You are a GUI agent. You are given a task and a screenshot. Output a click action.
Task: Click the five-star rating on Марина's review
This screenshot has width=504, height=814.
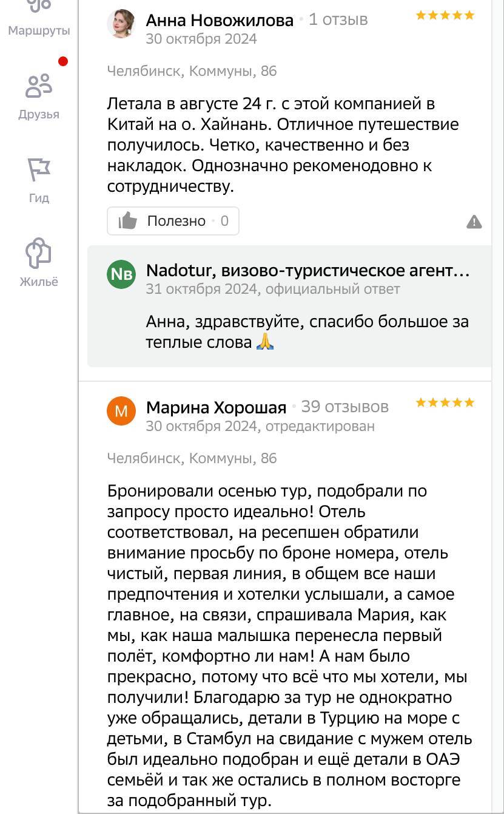[445, 402]
